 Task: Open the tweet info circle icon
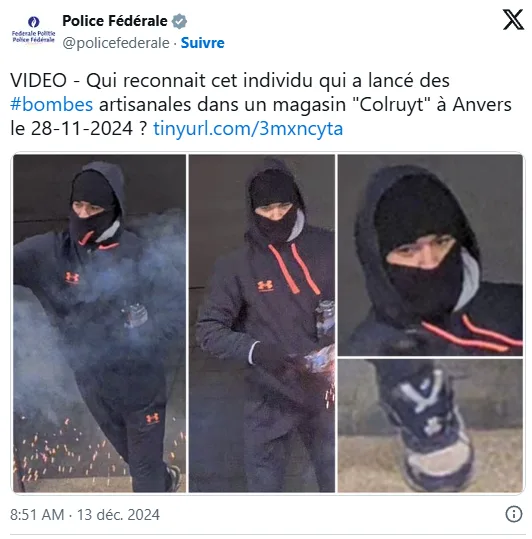pos(514,514)
